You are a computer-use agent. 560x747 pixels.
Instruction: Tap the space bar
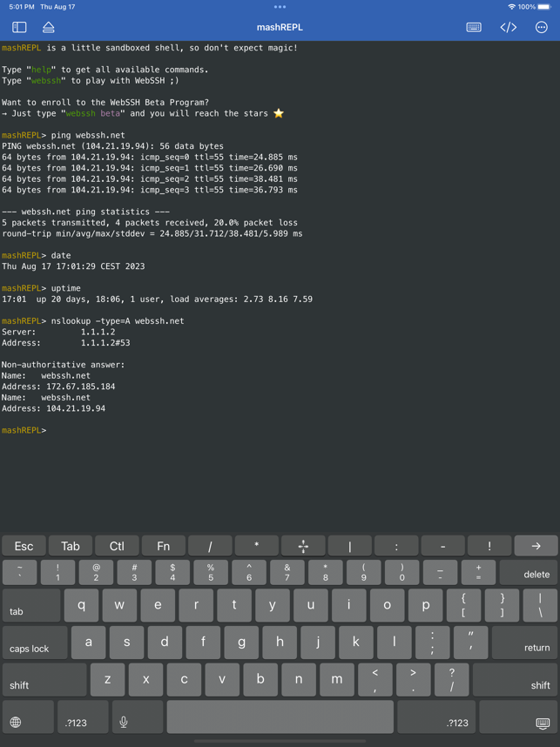[280, 717]
